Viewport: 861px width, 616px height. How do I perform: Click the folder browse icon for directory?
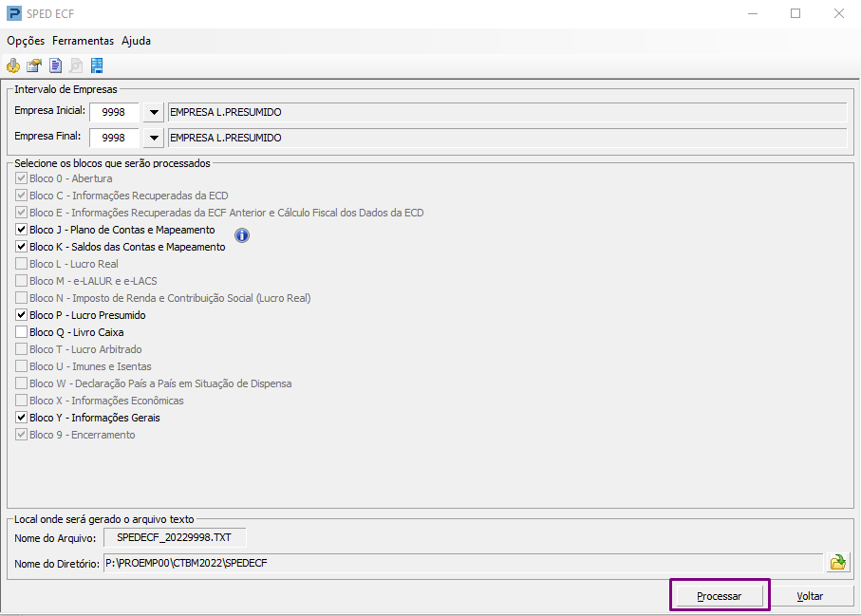(838, 563)
